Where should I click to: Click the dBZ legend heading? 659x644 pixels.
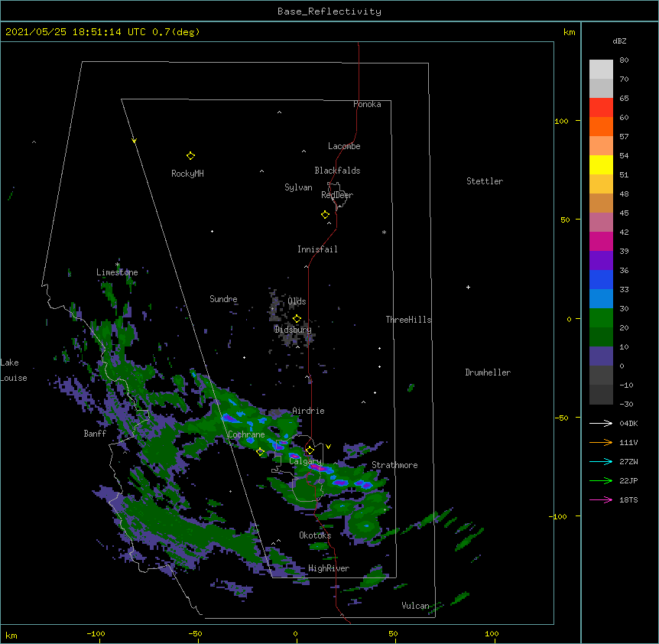coord(619,41)
